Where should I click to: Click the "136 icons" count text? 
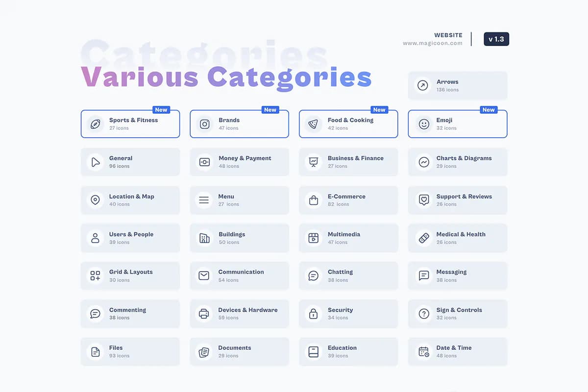(x=448, y=90)
